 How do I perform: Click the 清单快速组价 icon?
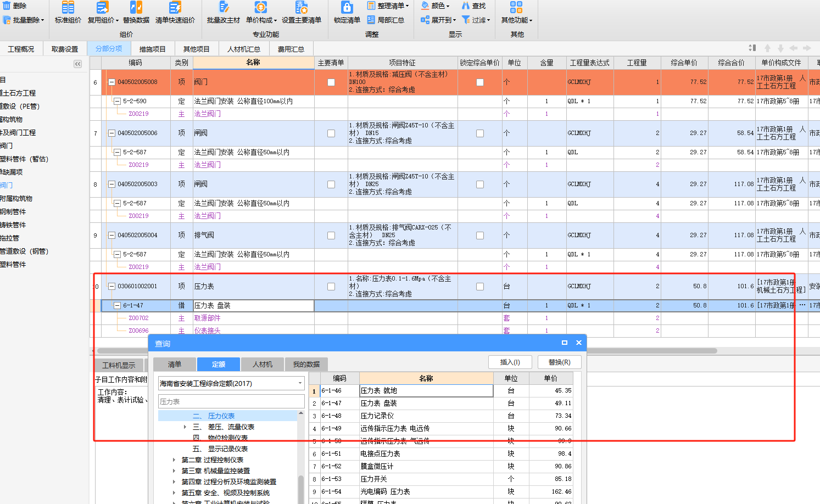[175, 8]
